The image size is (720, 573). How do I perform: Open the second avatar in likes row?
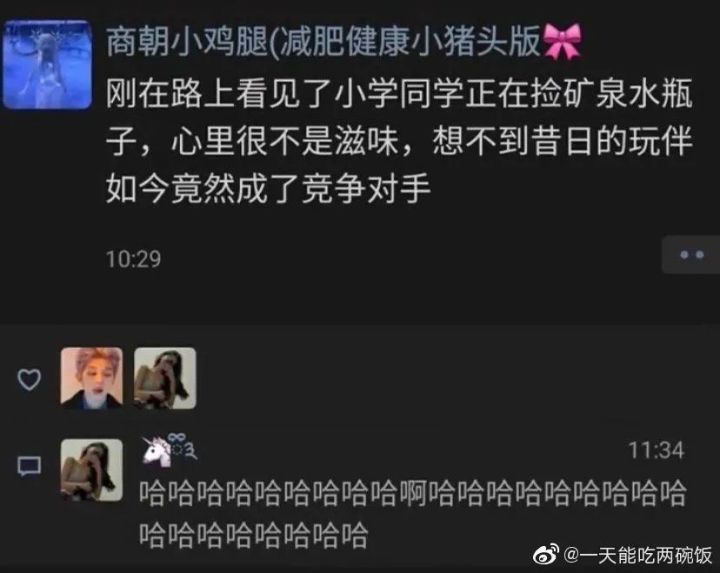tap(165, 378)
